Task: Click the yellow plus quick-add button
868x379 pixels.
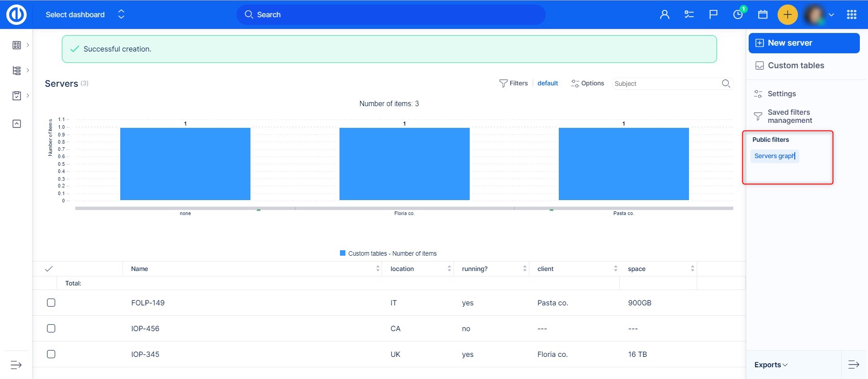Action: coord(787,14)
